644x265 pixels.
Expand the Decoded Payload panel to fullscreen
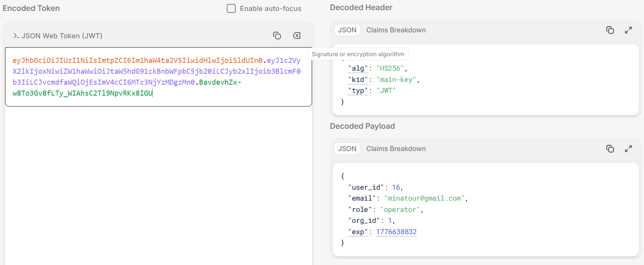628,149
